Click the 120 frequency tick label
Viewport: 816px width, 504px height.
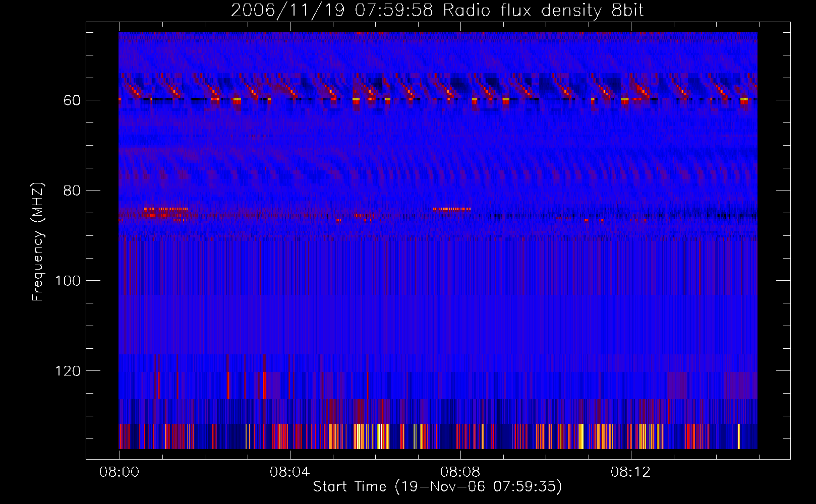[x=68, y=371]
